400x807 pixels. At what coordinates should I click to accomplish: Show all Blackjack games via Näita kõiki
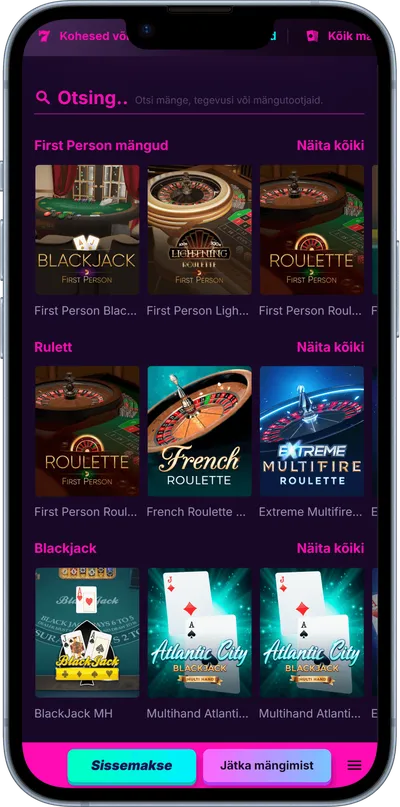point(331,548)
